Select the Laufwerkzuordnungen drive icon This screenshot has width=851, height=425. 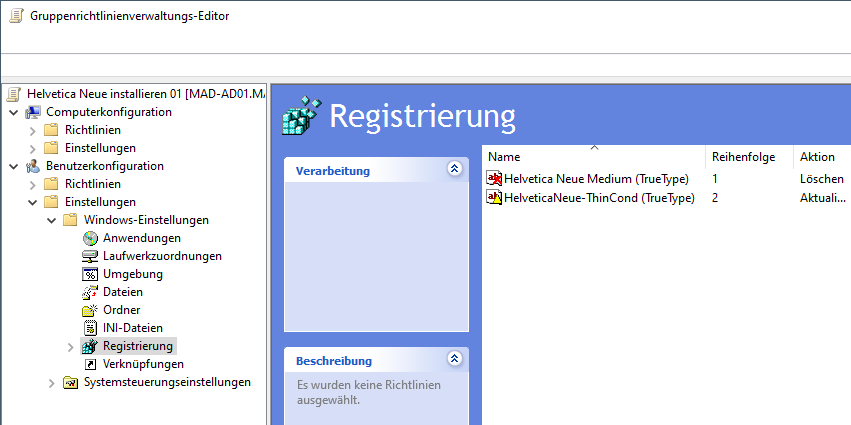[x=90, y=256]
